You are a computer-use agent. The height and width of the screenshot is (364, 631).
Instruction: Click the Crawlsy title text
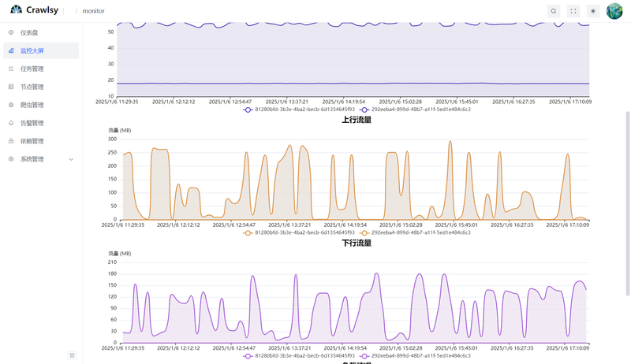pyautogui.click(x=43, y=10)
